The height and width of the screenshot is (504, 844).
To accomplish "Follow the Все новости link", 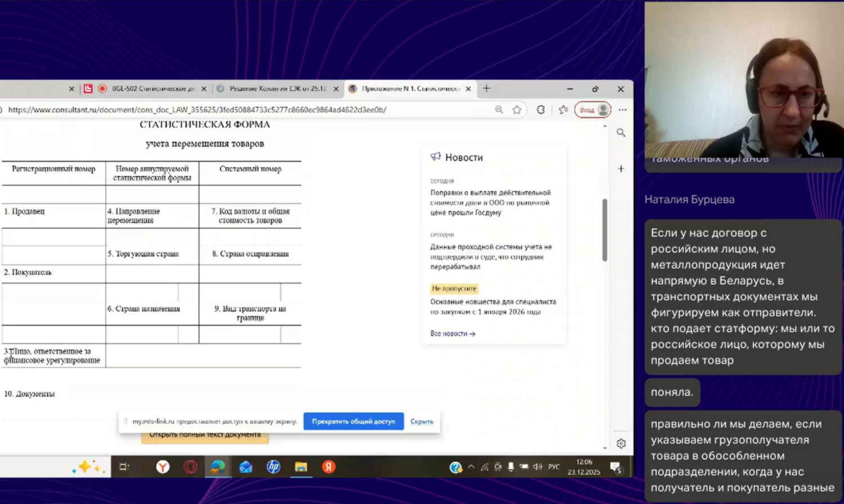I will [x=452, y=334].
